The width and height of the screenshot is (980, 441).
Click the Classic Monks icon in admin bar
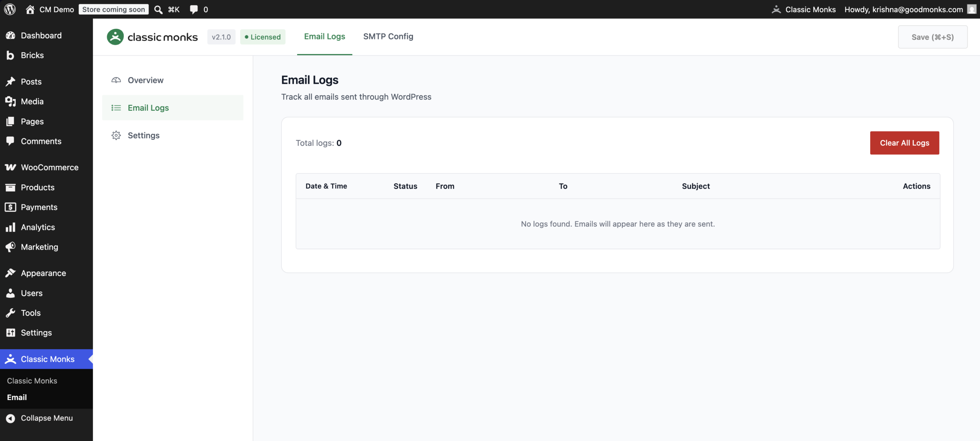[776, 9]
